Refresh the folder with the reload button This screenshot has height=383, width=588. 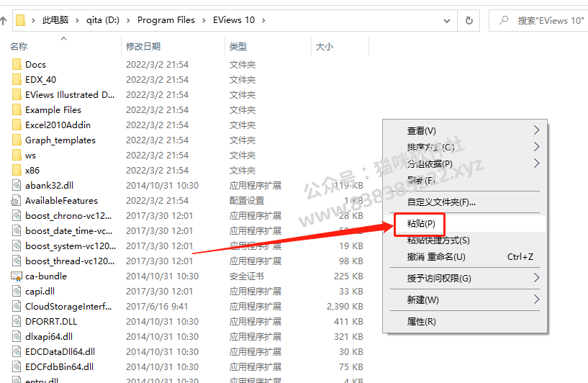click(469, 20)
